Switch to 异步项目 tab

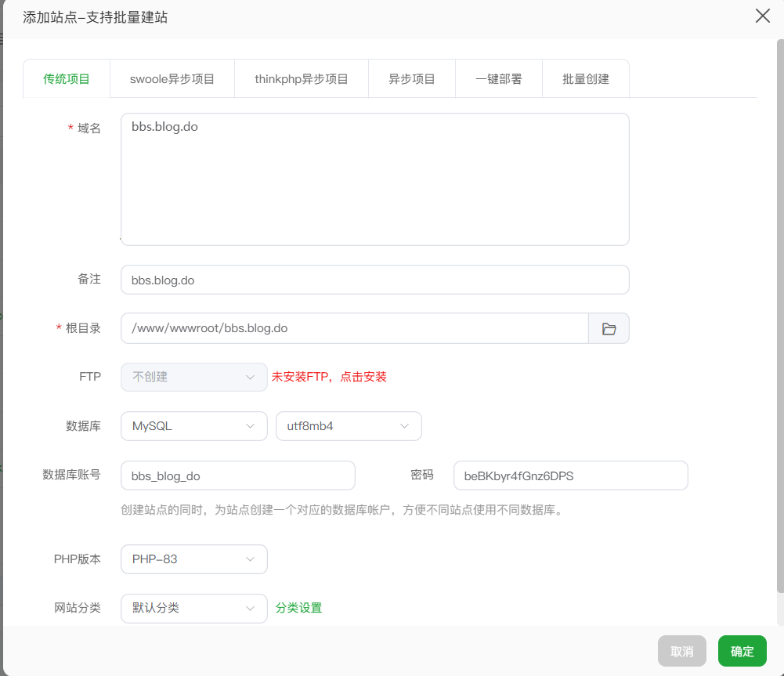(412, 79)
